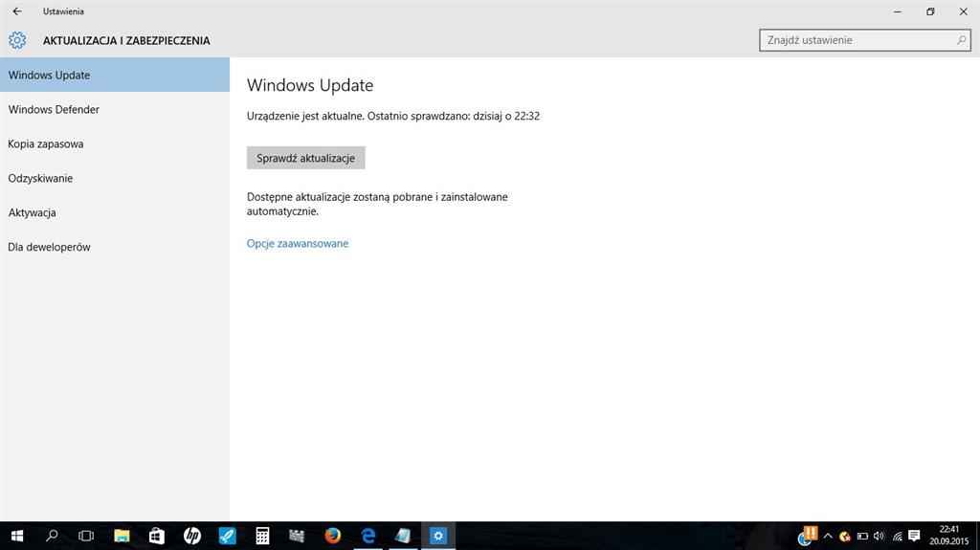Show hidden tray icons chevron
Viewport: 980px width, 550px height.
tap(828, 537)
